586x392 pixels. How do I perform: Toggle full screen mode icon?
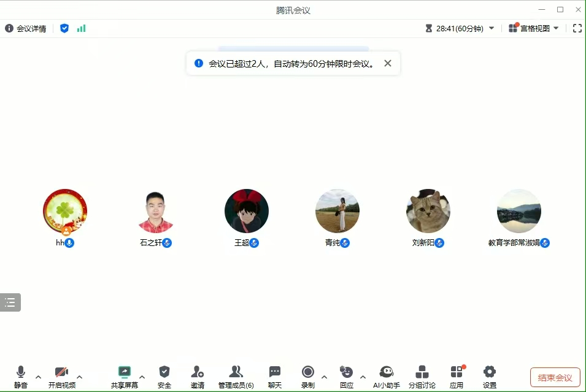click(577, 28)
